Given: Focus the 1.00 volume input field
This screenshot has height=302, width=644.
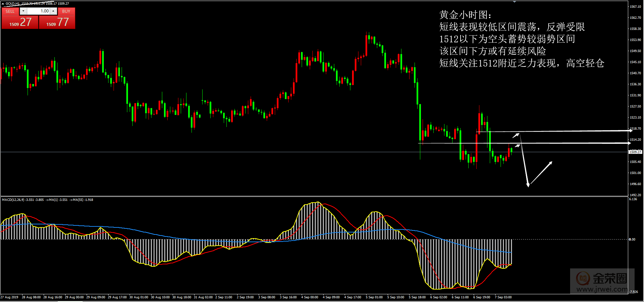Looking at the screenshot, I should (x=39, y=11).
